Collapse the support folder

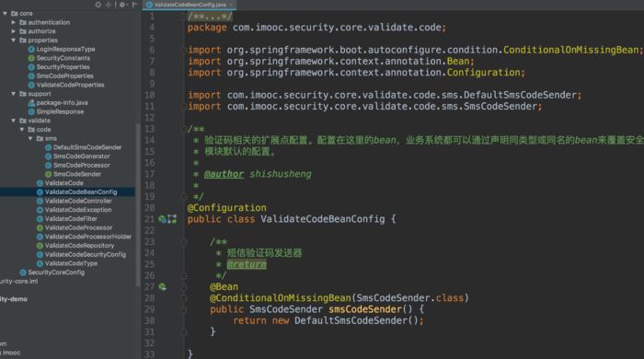(14, 94)
